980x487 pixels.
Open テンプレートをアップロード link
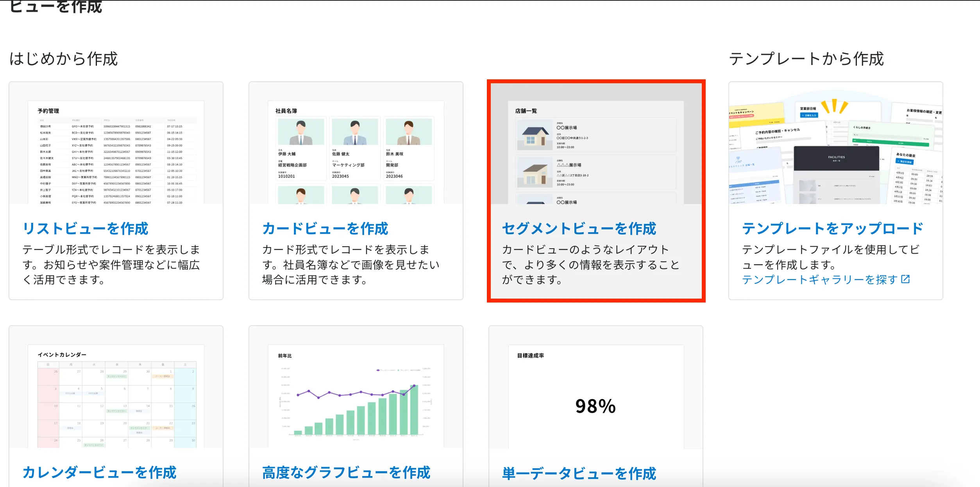click(x=833, y=229)
